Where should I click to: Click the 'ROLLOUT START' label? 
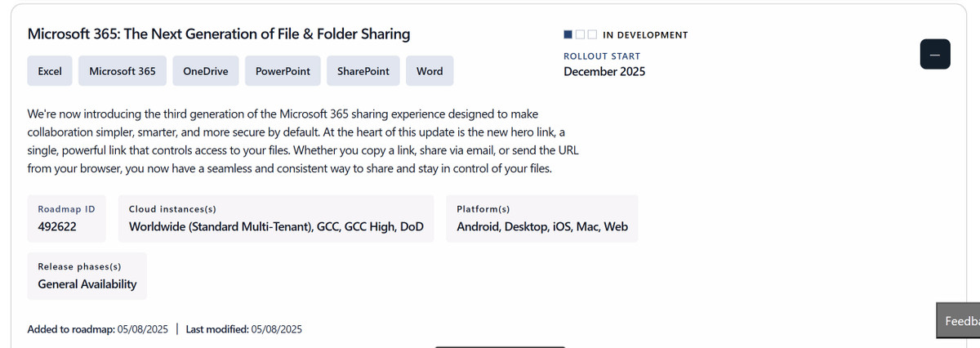click(602, 56)
